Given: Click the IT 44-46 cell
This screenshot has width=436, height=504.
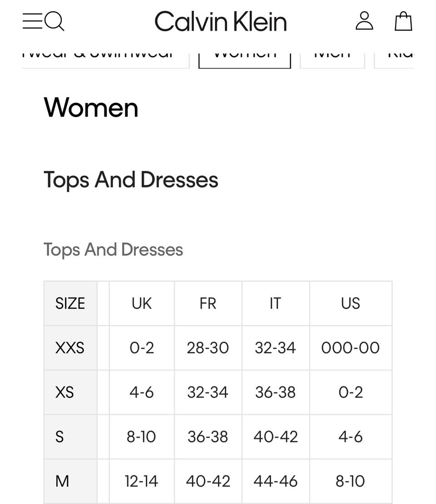Looking at the screenshot, I should coord(275,481).
